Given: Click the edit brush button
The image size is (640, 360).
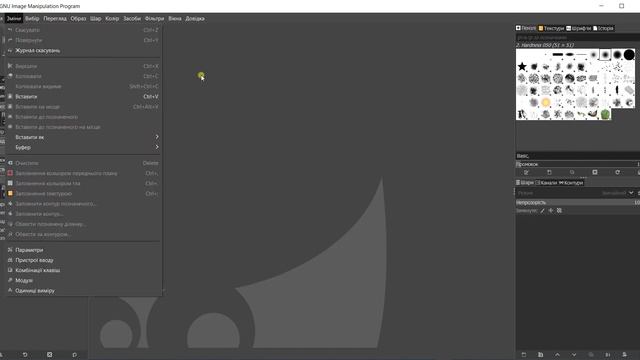Looking at the screenshot, I should [x=526, y=173].
